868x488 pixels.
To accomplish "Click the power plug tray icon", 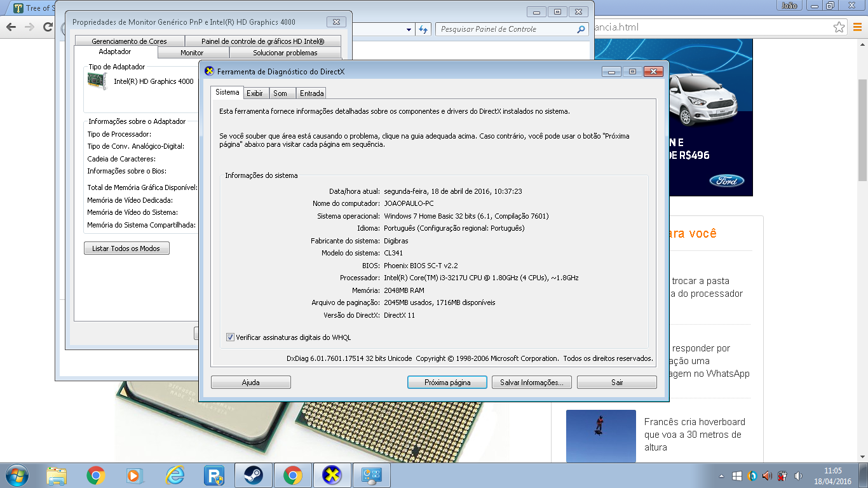I will pyautogui.click(x=783, y=476).
